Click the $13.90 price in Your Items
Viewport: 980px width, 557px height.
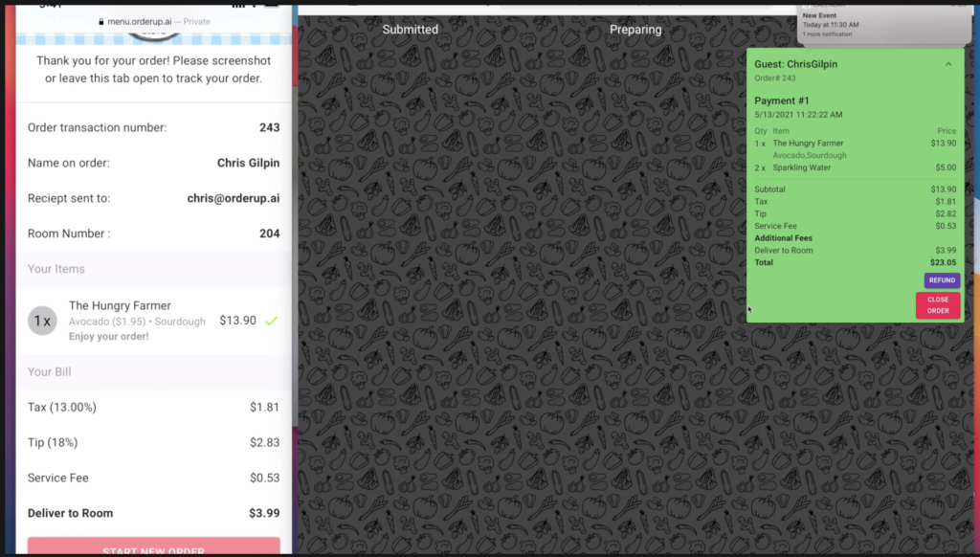tap(237, 321)
